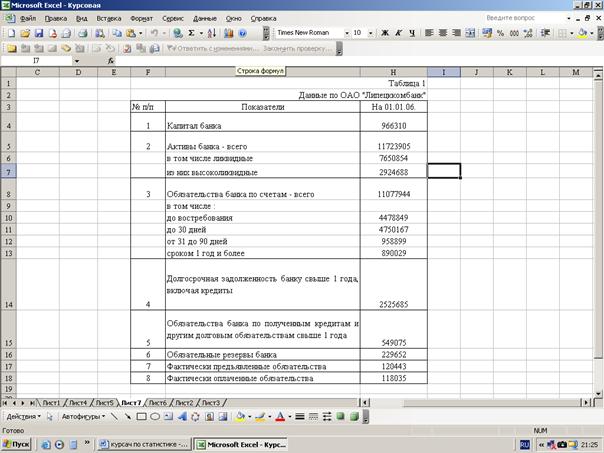Click the center alignment icon
604x453 pixels.
pyautogui.click(x=444, y=33)
